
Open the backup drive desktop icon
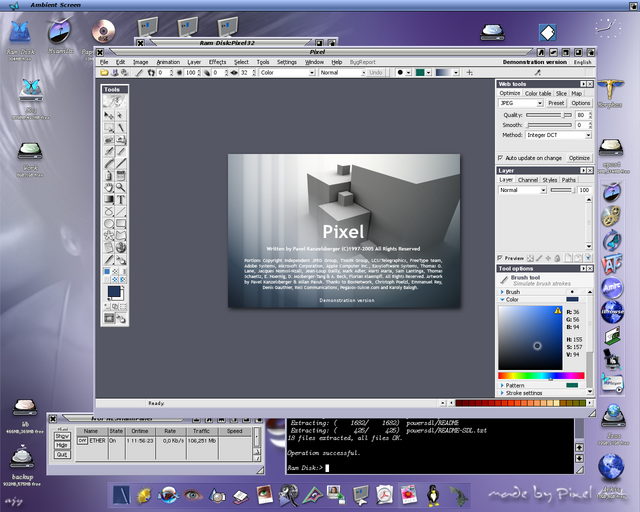(x=22, y=456)
